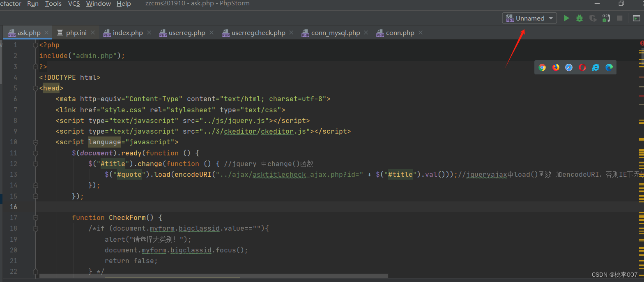Viewport: 644px width, 282px height.
Task: Open the run anything window icon
Action: [636, 18]
